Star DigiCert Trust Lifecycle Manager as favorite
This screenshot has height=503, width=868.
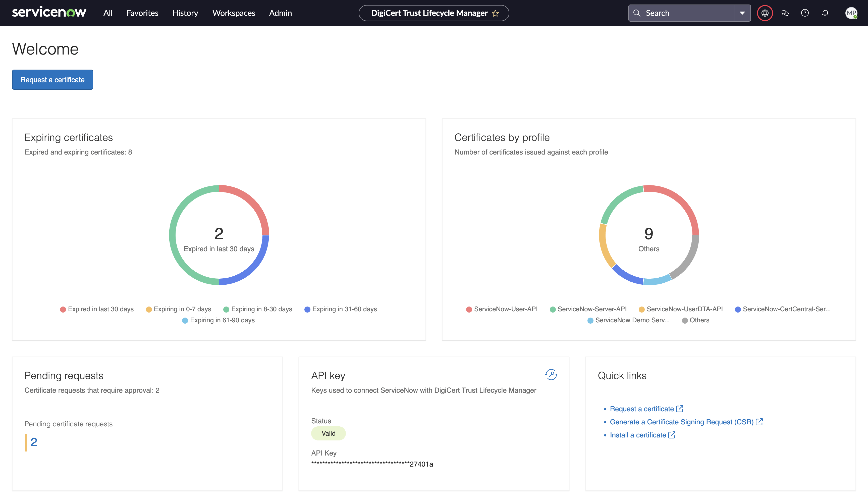[495, 13]
